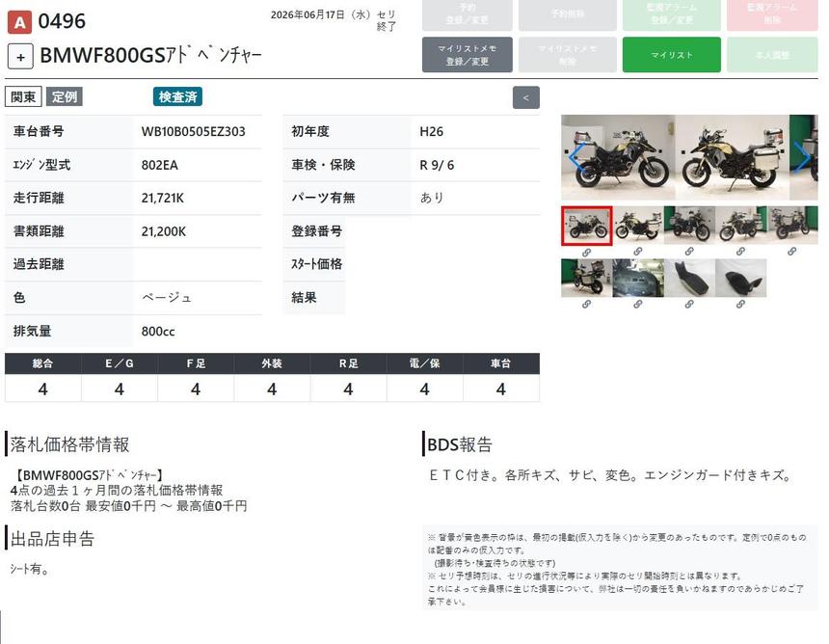
Task: Click the auction date 2026年06月17日
Action: point(308,14)
